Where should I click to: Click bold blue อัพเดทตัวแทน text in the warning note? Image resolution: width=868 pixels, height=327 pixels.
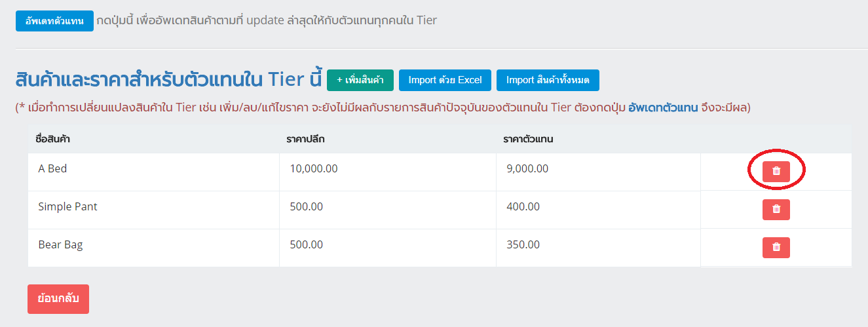(662, 107)
